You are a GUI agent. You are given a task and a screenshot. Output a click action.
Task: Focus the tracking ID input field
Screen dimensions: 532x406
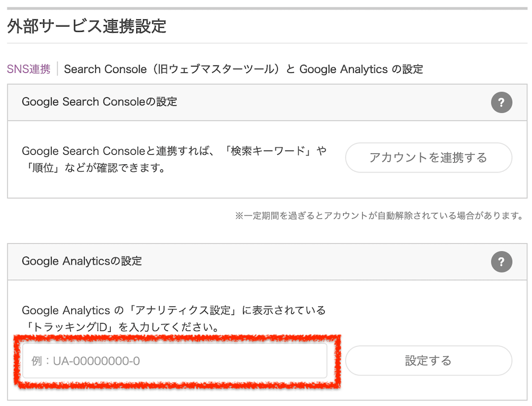[174, 361]
